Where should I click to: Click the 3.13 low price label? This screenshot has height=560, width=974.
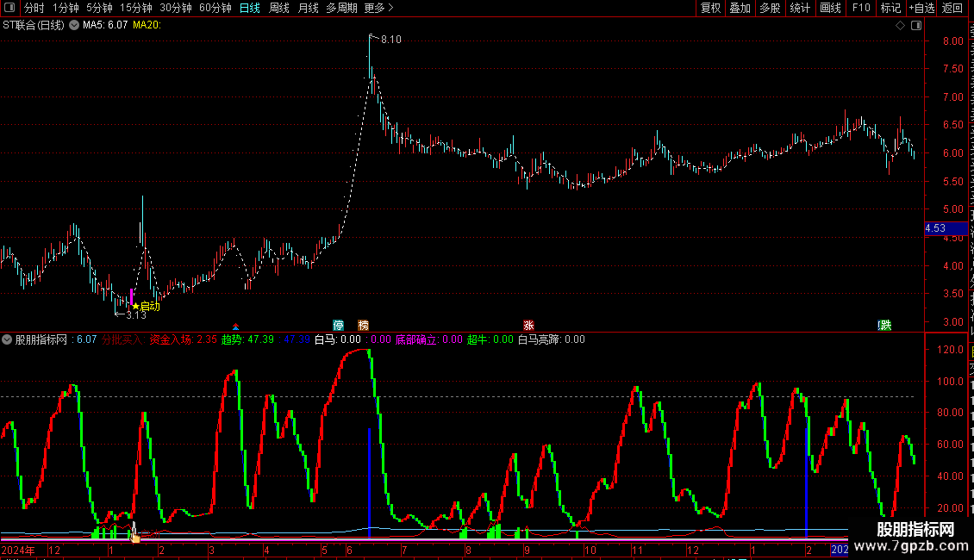point(136,314)
